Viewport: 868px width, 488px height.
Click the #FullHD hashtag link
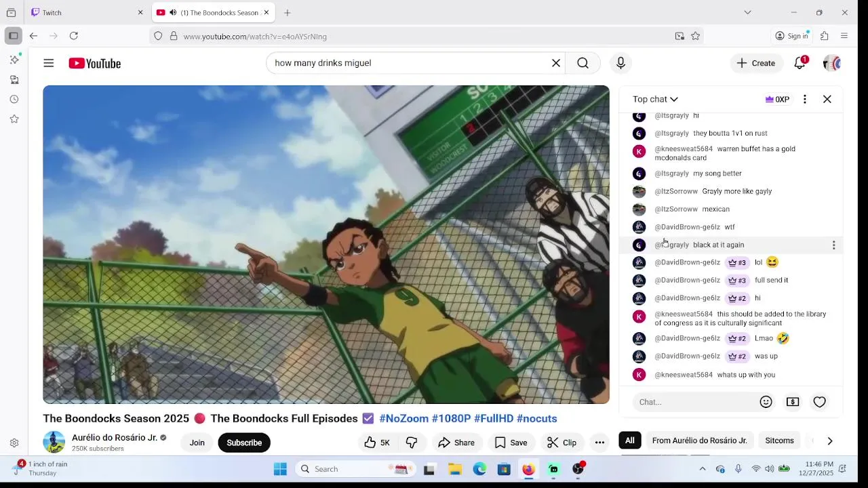pos(494,418)
